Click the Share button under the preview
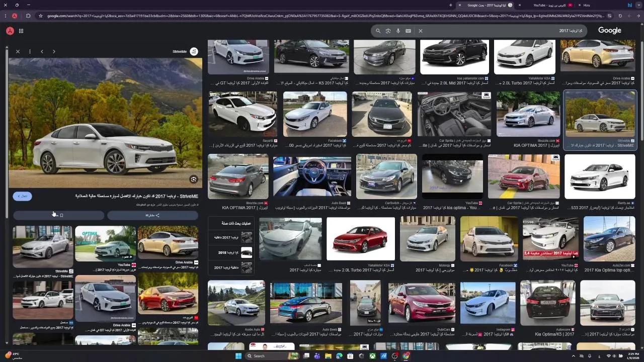Image resolution: width=644 pixels, height=362 pixels. pos(152,215)
